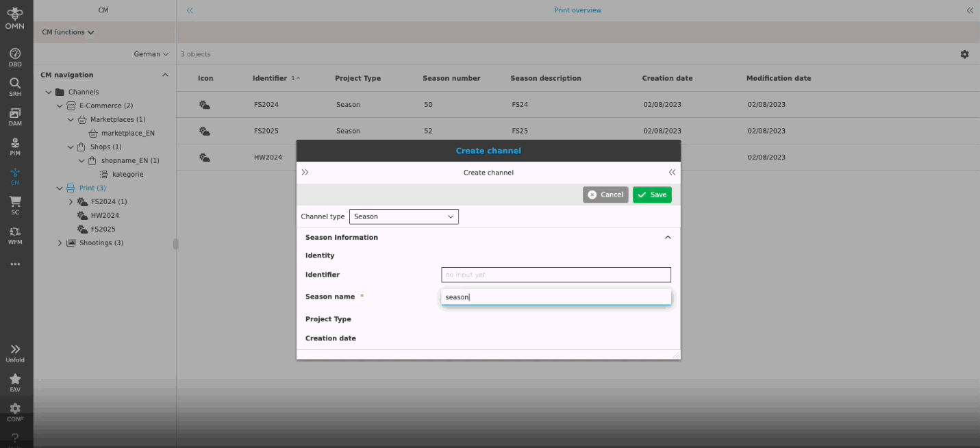Open the German language dropdown
The image size is (980, 448).
tap(151, 54)
